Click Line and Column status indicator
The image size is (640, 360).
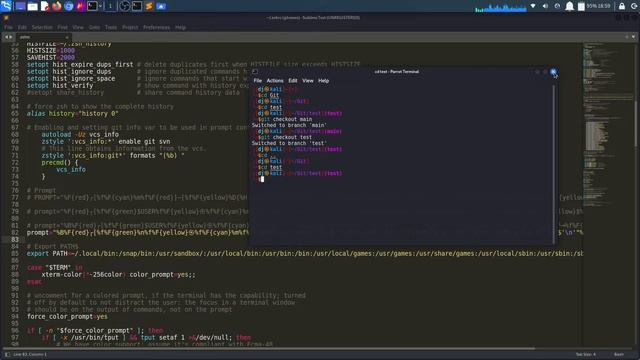(30, 354)
